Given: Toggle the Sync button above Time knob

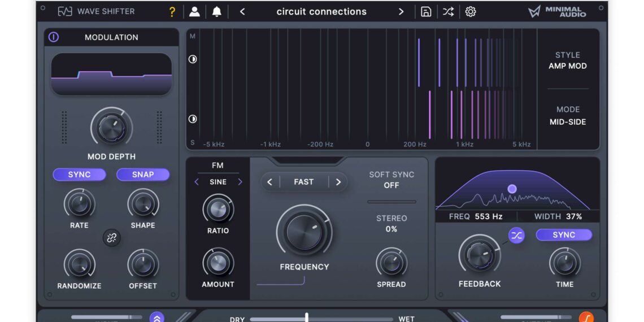Looking at the screenshot, I should tap(564, 235).
